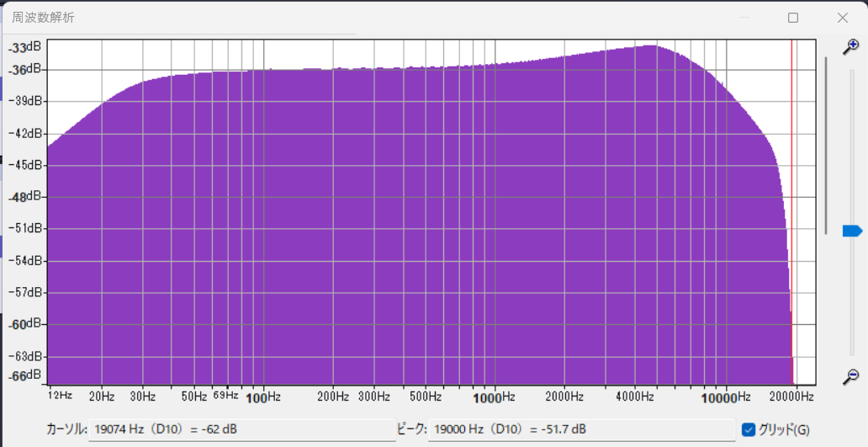Click the -66dB label on level axis
Screen dimensions: 868x447
pyautogui.click(x=24, y=375)
